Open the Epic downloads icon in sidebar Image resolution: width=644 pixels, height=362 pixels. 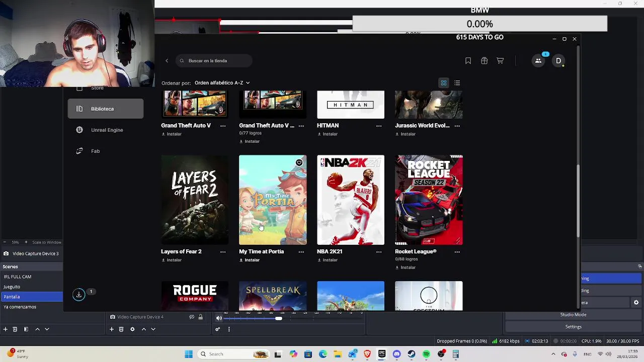(x=79, y=295)
